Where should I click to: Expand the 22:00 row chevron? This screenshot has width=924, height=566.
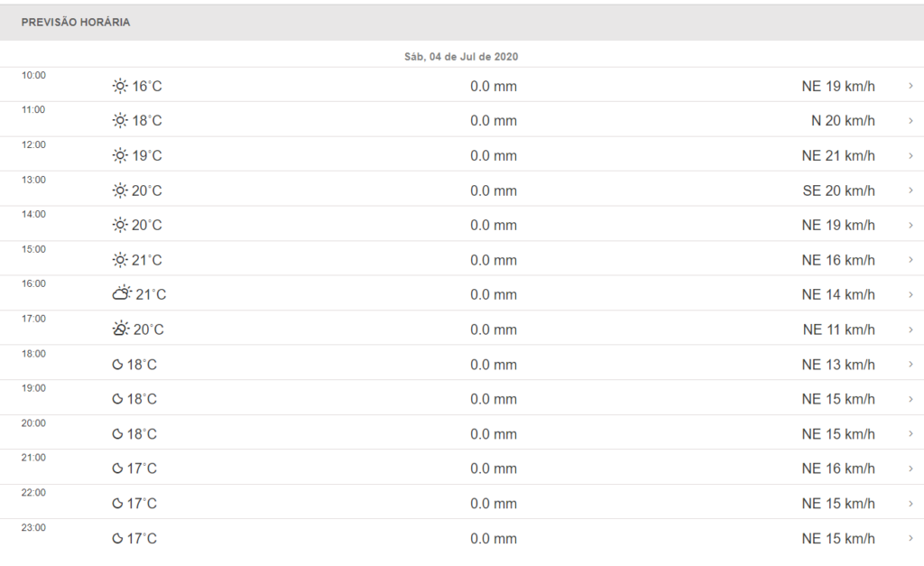910,504
